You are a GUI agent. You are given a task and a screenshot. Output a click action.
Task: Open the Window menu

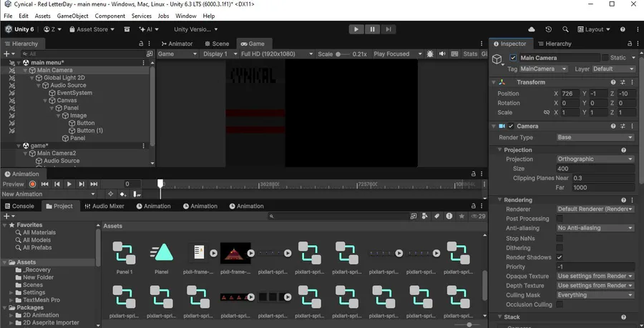click(x=185, y=16)
